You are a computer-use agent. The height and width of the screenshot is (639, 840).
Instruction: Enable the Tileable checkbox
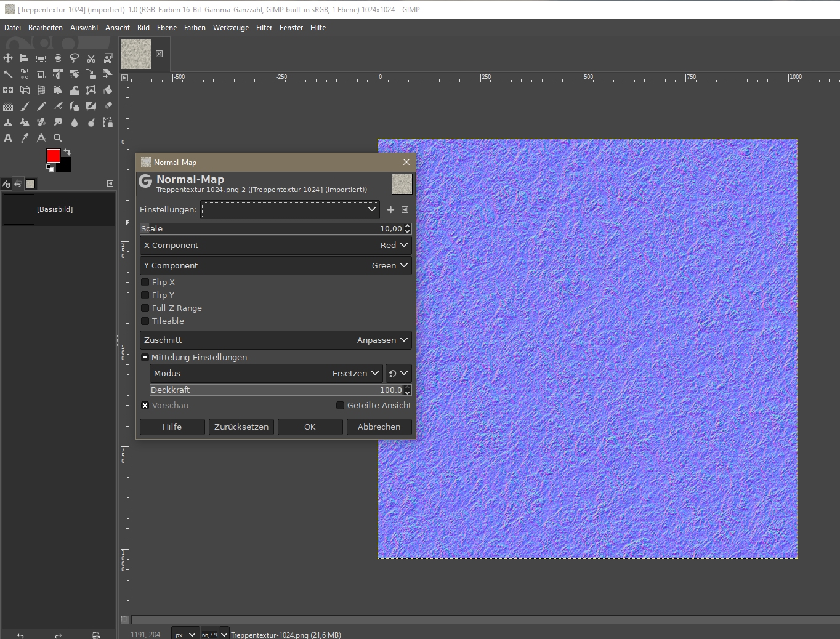pos(145,321)
